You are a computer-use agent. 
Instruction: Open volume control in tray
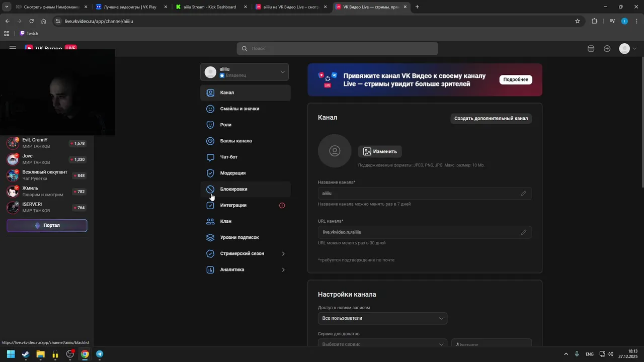point(610,354)
